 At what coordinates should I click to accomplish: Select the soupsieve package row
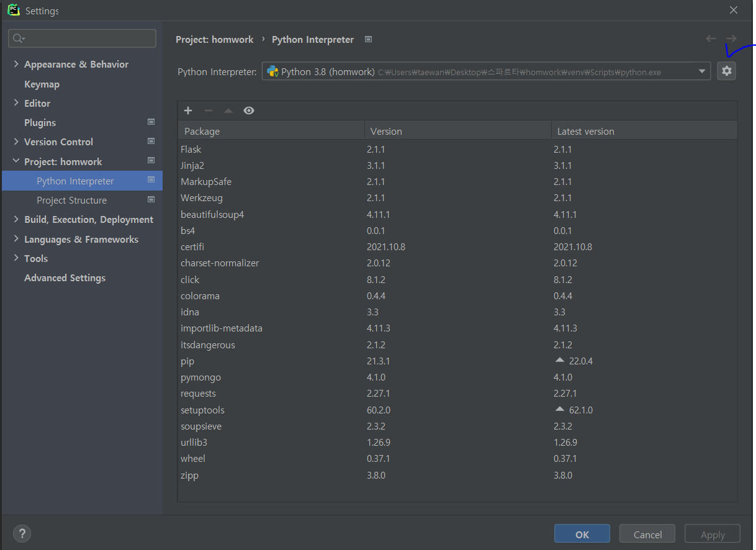(457, 426)
